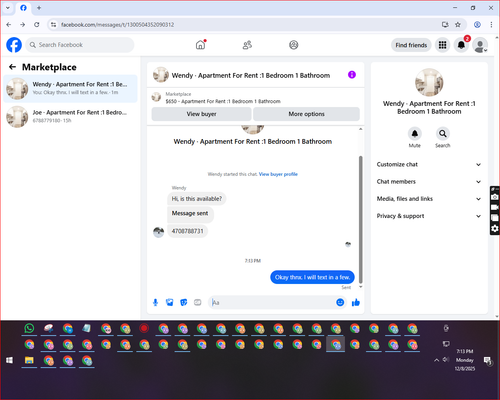Open a new browser tab
Image resolution: width=500 pixels, height=400 pixels.
click(x=39, y=8)
